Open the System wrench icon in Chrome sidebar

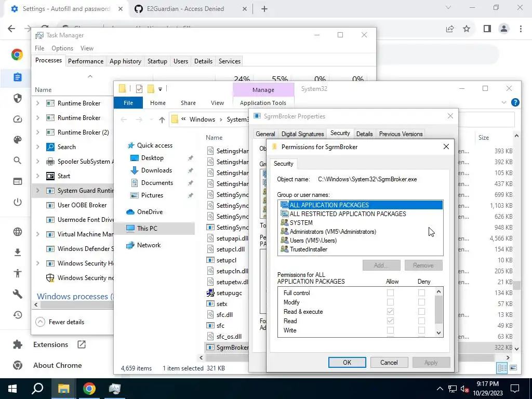point(17,294)
